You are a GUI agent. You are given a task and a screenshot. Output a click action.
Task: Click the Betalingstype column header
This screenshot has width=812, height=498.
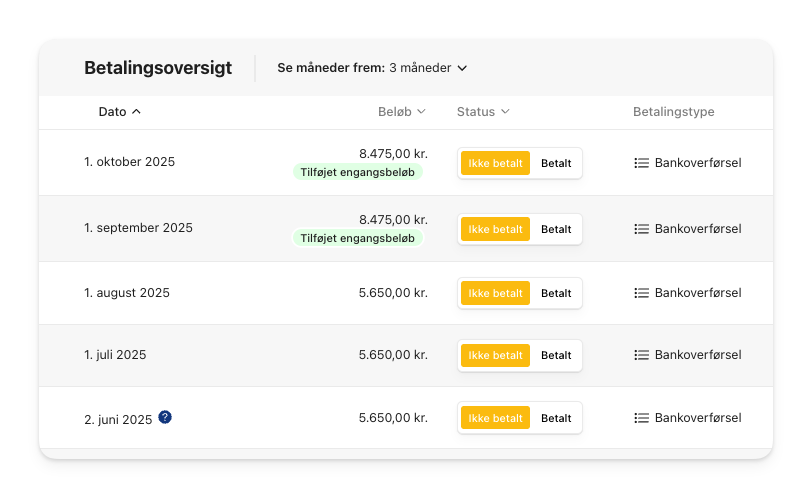point(673,112)
